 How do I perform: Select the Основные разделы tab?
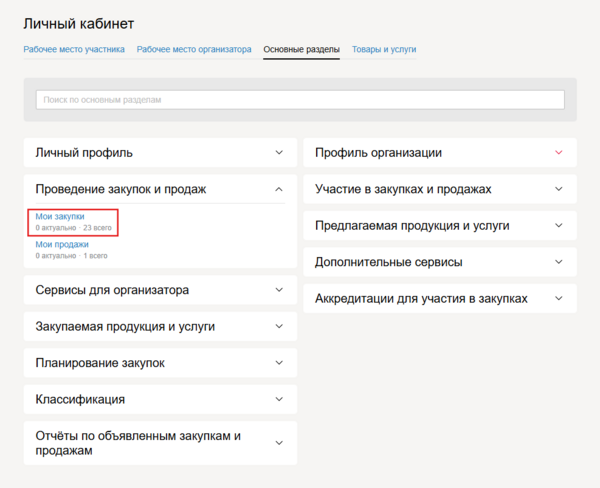[301, 49]
